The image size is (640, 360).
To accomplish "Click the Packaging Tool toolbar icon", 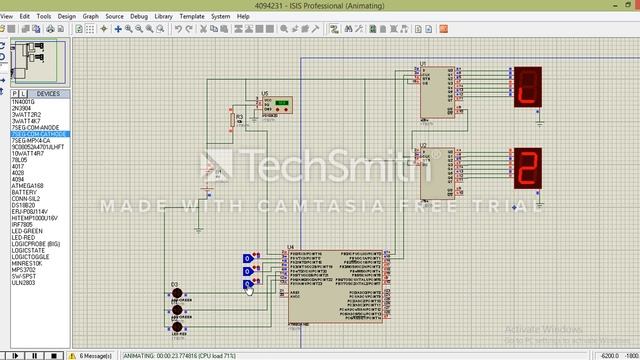I will (x=305, y=29).
